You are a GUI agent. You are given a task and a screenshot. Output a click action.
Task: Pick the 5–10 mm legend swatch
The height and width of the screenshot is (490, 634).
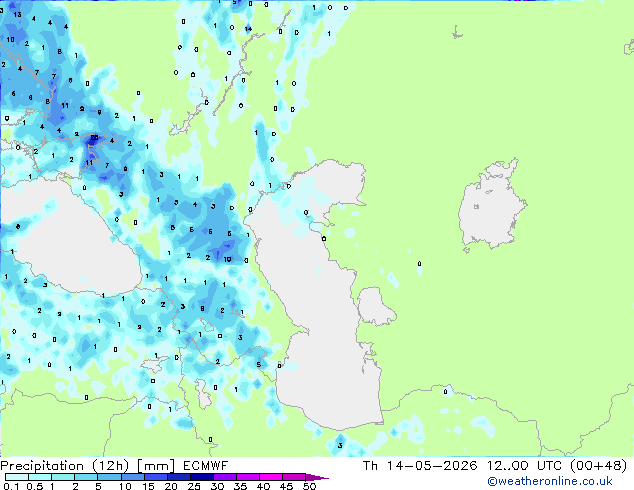pyautogui.click(x=109, y=477)
